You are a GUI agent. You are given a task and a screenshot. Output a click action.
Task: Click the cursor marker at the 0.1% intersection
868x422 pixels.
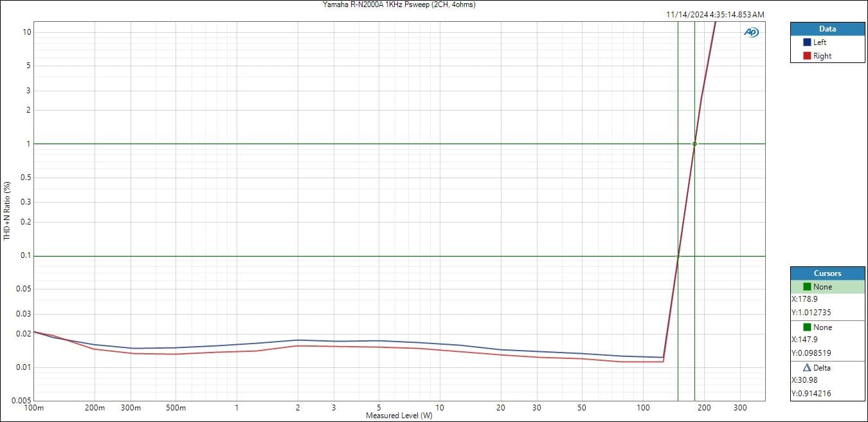tap(678, 256)
